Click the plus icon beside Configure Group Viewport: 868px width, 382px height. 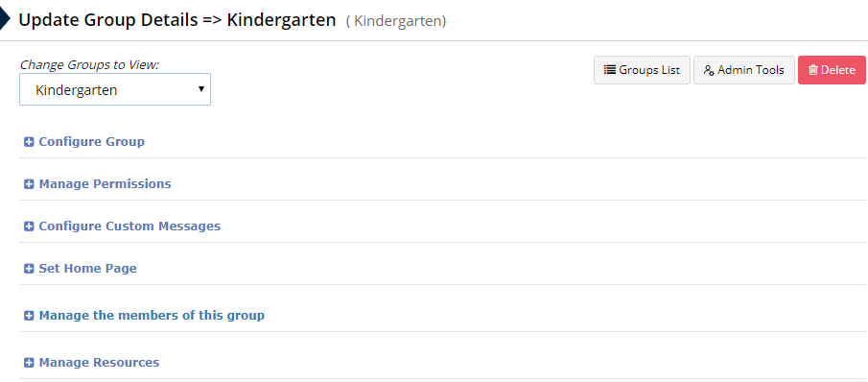(x=29, y=142)
